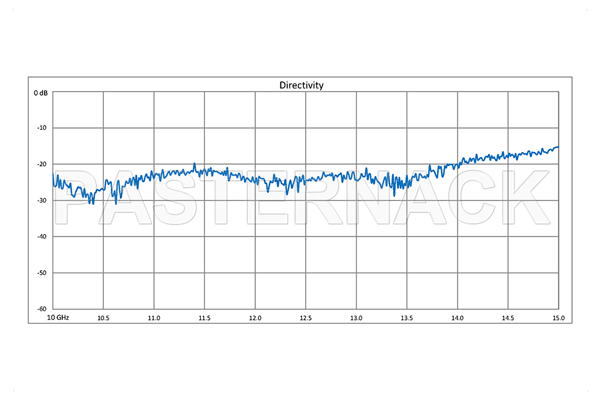The height and width of the screenshot is (400, 600).
Task: Select the 10.5 frequency axis label
Action: tap(103, 318)
